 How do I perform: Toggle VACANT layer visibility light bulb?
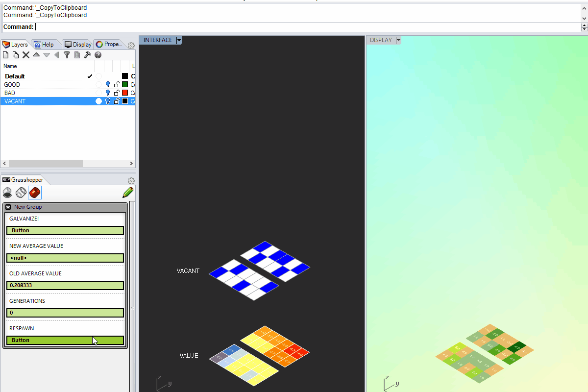click(108, 101)
